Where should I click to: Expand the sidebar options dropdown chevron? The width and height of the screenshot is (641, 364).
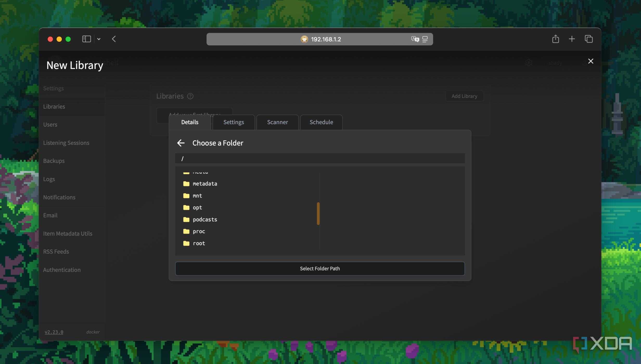coord(99,39)
